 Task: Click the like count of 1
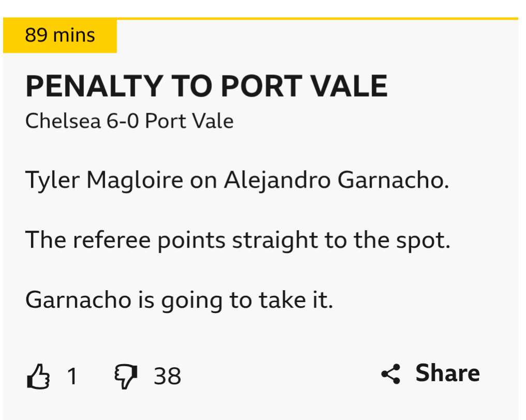point(72,376)
